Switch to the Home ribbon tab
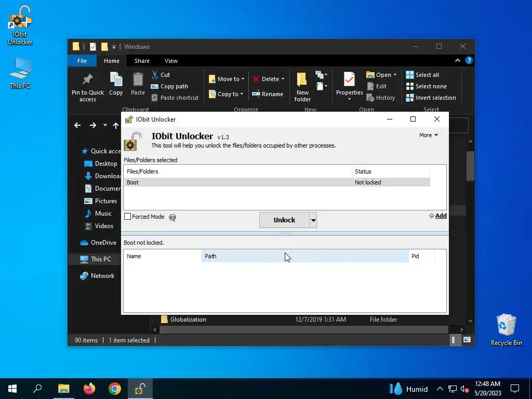Viewport: 532px width, 399px height. (x=112, y=61)
